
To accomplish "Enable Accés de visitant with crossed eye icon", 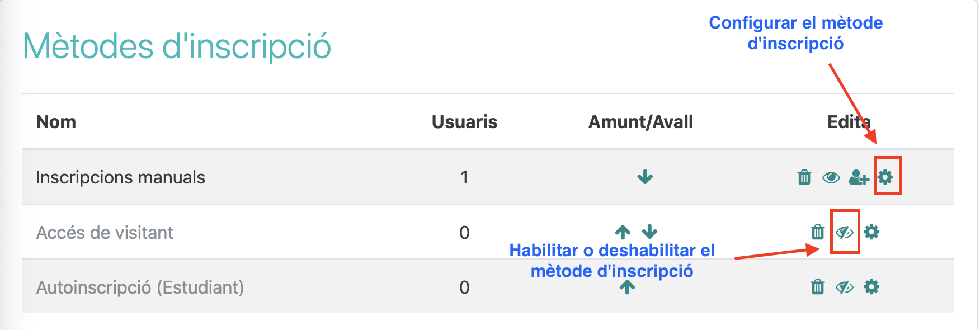I will 844,232.
